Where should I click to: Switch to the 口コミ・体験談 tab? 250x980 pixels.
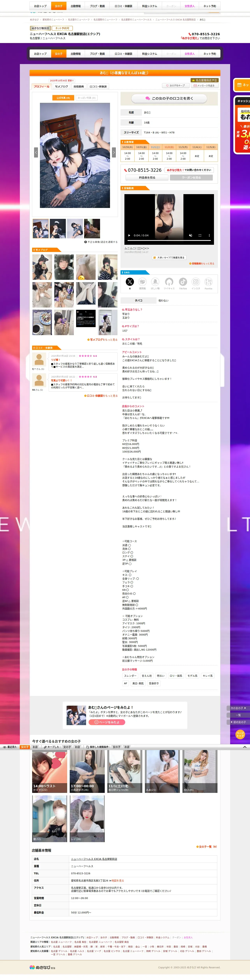[98, 86]
